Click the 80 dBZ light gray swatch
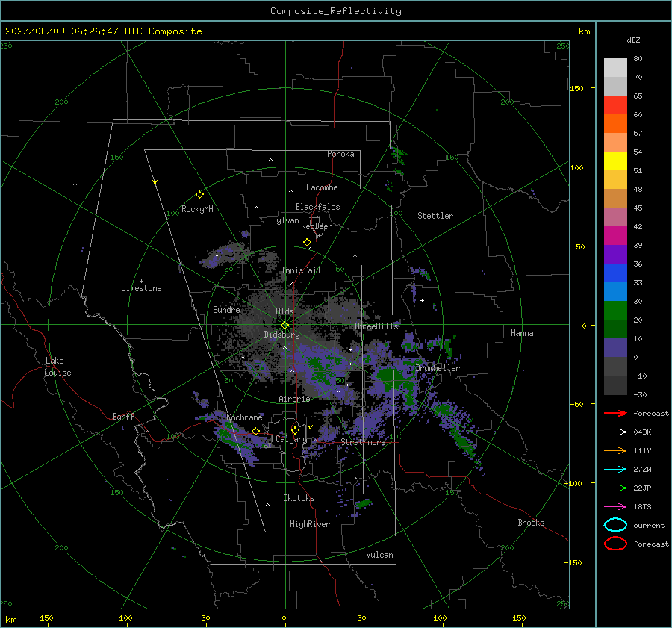This screenshot has width=672, height=628. pos(615,67)
